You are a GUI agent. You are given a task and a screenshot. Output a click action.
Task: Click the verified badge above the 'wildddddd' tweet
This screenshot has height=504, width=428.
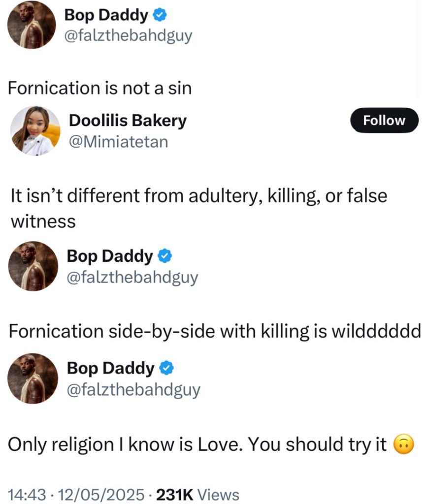(x=164, y=256)
